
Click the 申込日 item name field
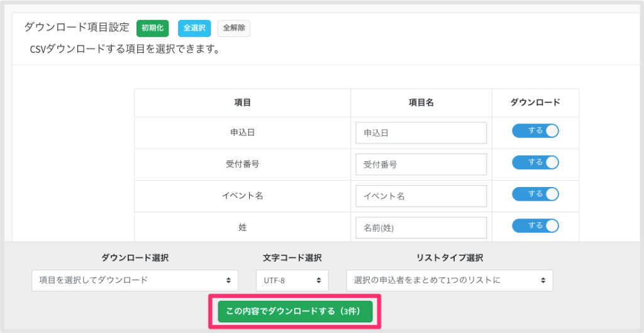pyautogui.click(x=421, y=133)
